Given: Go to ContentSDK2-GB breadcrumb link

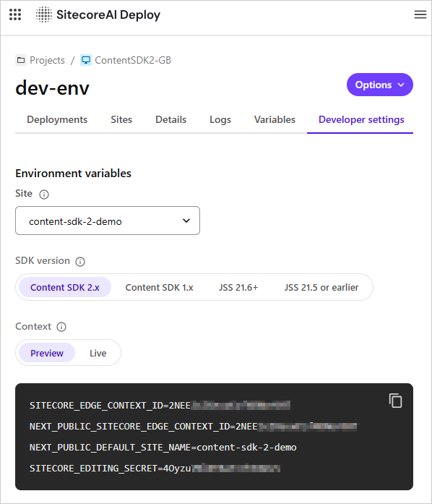Looking at the screenshot, I should click(x=133, y=60).
